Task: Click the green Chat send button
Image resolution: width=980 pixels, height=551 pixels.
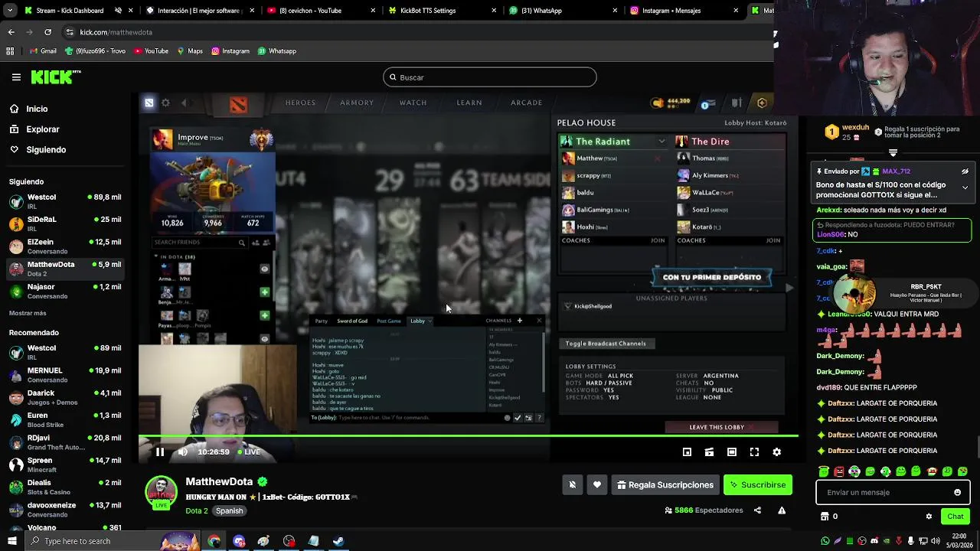Action: click(955, 517)
